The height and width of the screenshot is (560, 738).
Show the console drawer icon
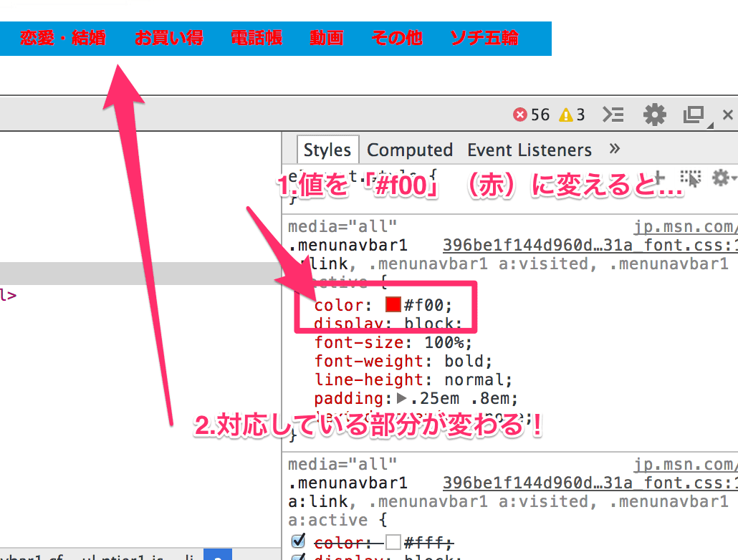[x=613, y=115]
